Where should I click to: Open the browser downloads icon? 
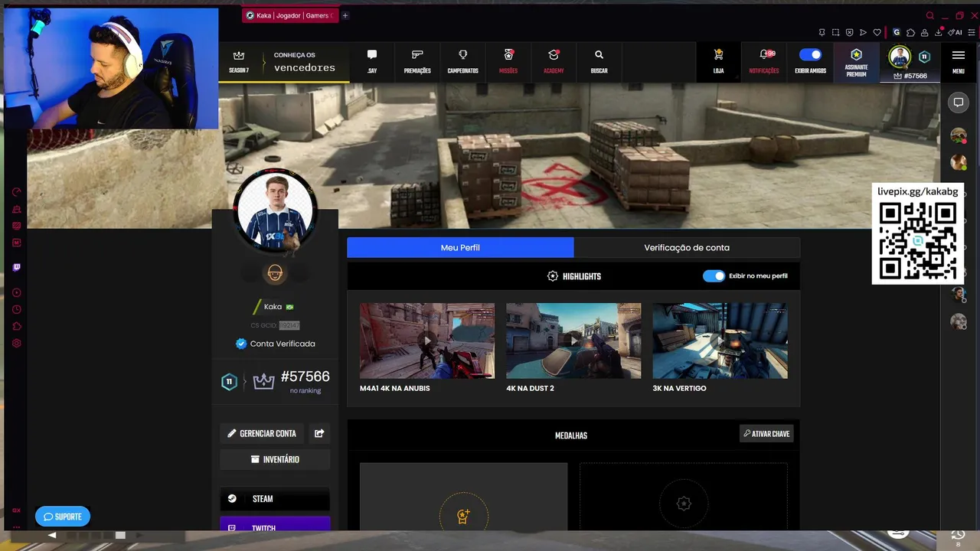(938, 33)
